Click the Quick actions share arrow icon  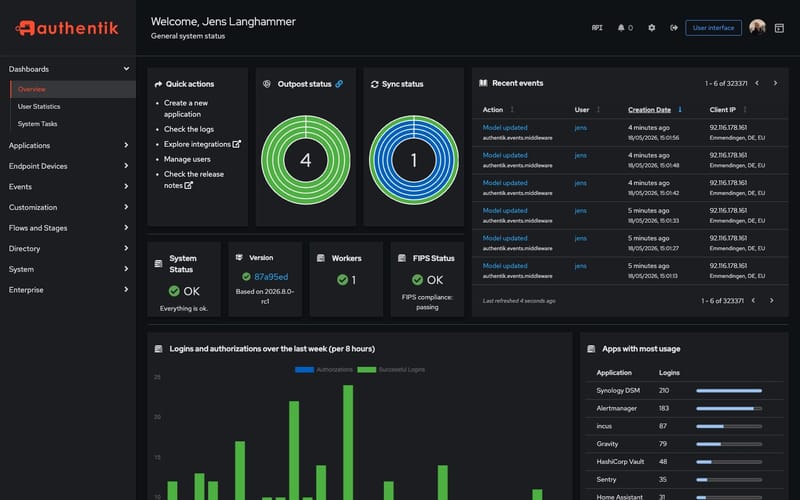click(158, 84)
